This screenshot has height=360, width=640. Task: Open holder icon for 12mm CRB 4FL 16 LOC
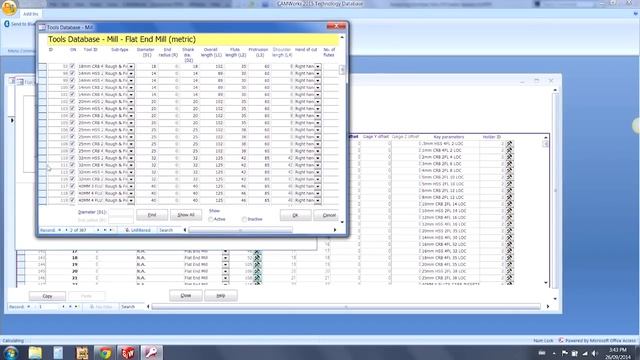click(509, 218)
